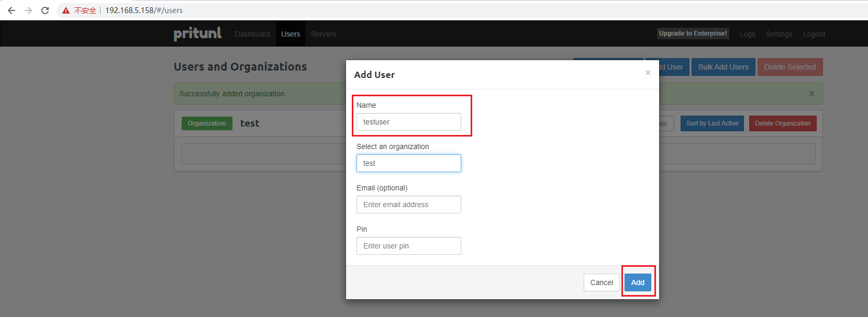
Task: Click the browser forward arrow
Action: coord(28,10)
